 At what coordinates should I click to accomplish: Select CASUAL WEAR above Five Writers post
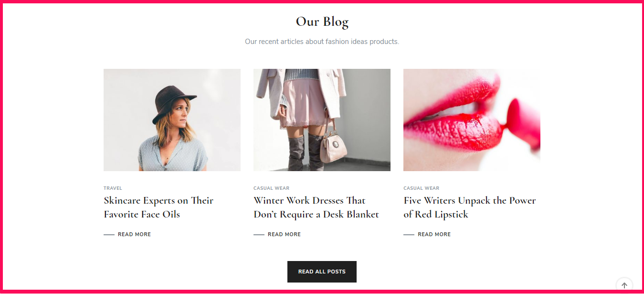421,188
